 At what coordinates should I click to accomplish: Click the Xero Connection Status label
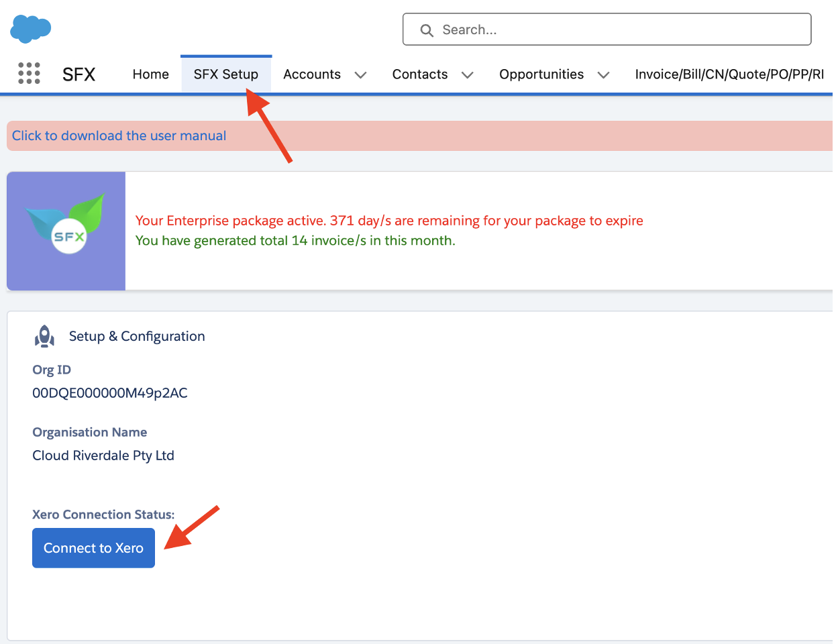103,515
